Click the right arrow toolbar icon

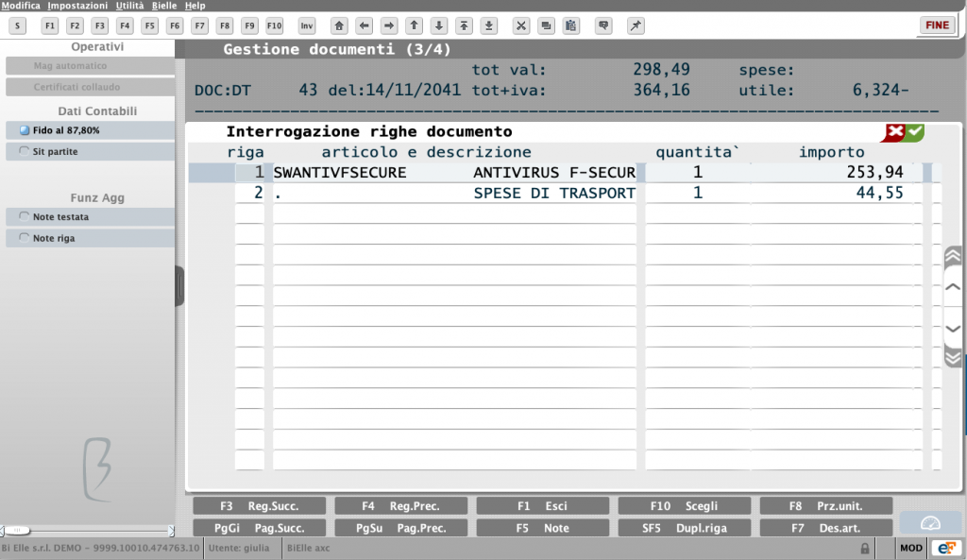389,25
